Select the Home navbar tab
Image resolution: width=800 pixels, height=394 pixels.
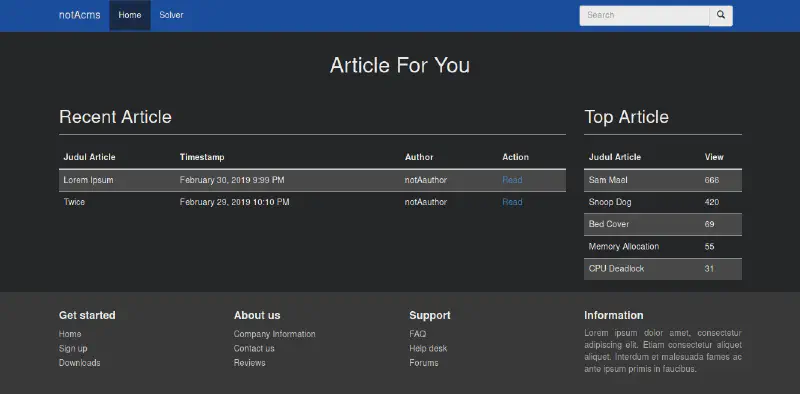pos(130,15)
